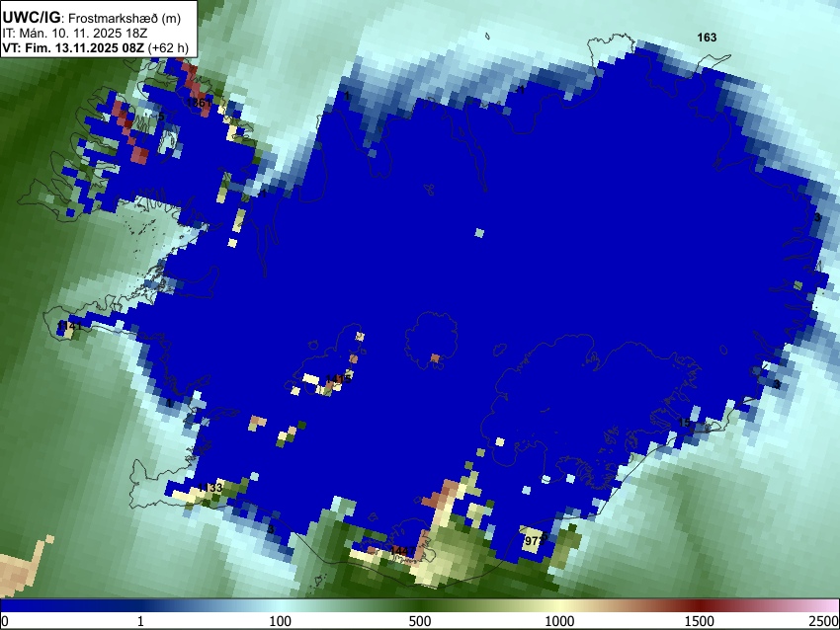840x630 pixels.
Task: Click the color scale legend bar
Action: (x=420, y=605)
